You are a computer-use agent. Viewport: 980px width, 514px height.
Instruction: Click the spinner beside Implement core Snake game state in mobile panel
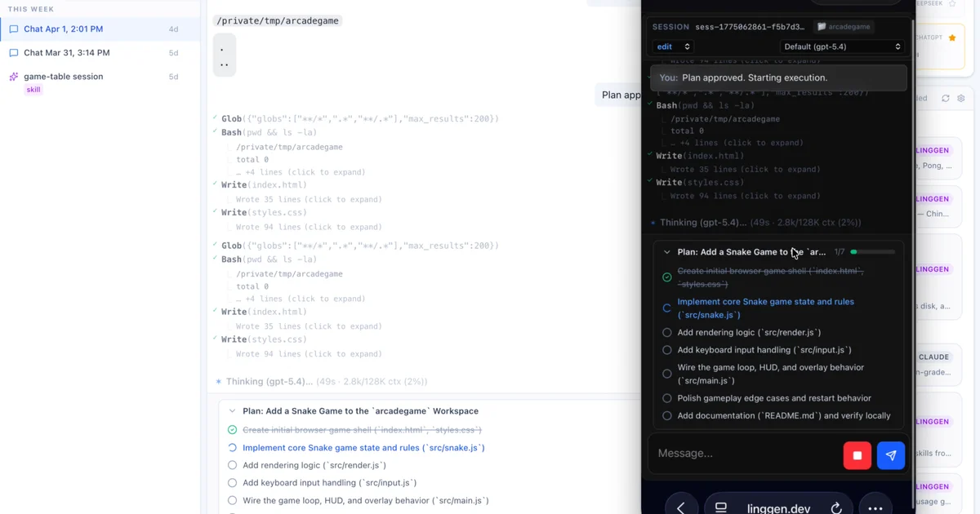pos(666,308)
